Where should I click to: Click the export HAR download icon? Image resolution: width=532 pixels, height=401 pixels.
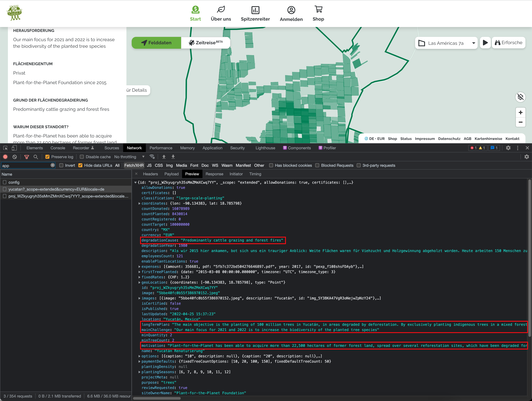[173, 157]
